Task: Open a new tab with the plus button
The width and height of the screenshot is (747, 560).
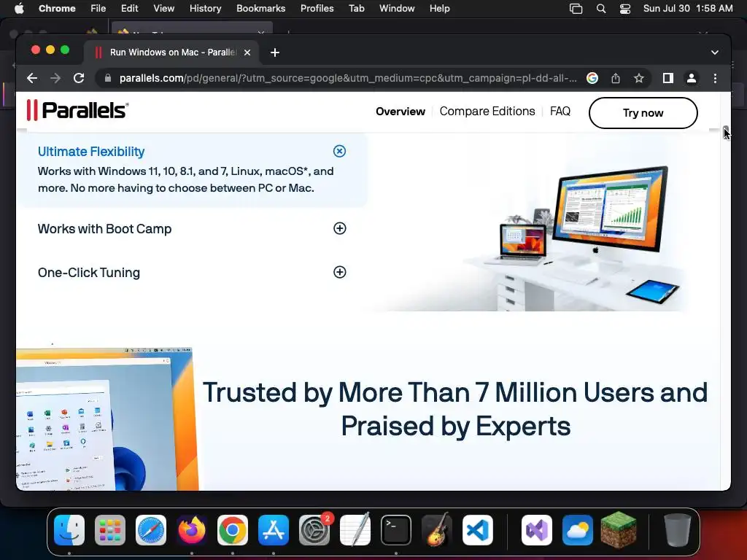Action: click(275, 52)
